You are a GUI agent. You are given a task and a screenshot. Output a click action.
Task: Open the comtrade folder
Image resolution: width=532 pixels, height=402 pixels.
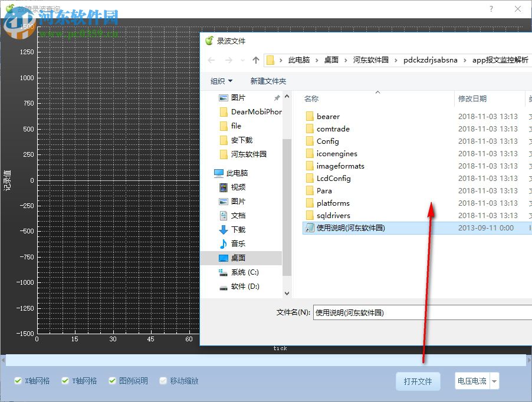(333, 128)
